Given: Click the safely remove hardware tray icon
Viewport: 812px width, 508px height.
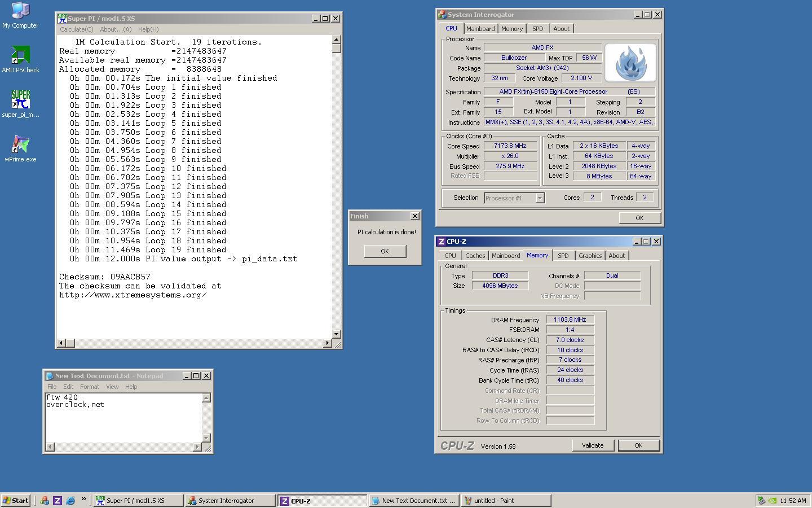Looking at the screenshot, I should (x=761, y=501).
